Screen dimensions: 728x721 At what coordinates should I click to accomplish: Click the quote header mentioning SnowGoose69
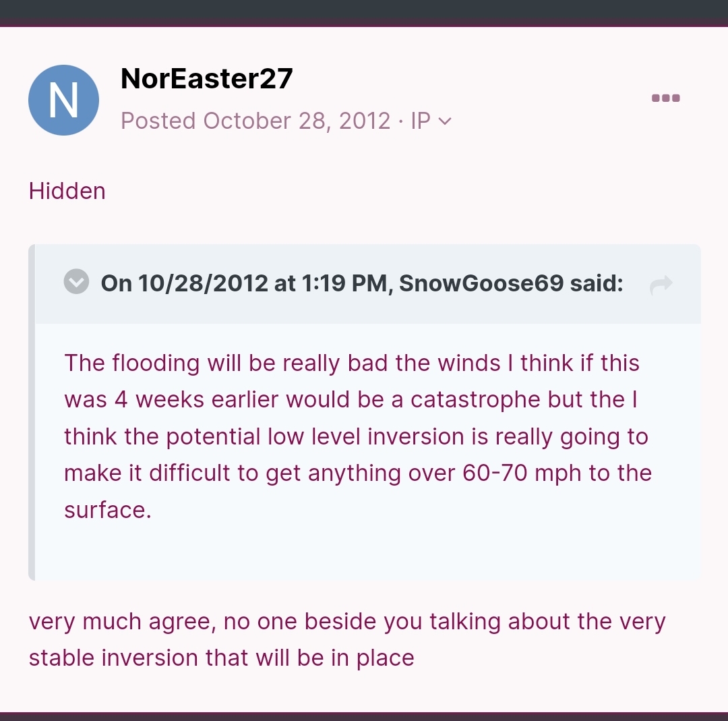point(362,283)
